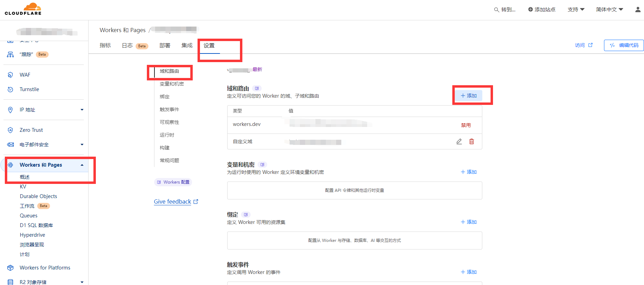Screen dimensions: 644x285
Task: Open docs icon next to 变量和机密 heading
Action: (262, 165)
